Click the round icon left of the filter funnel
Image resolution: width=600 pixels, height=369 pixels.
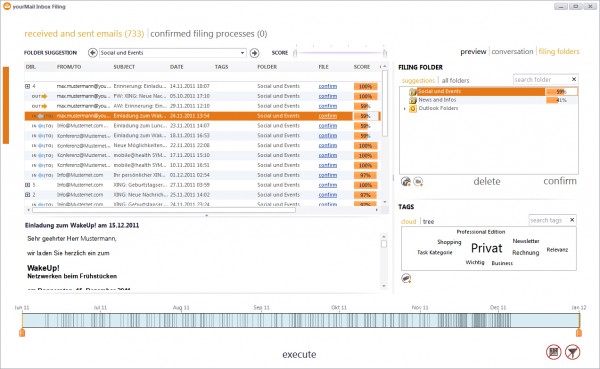pos(554,352)
